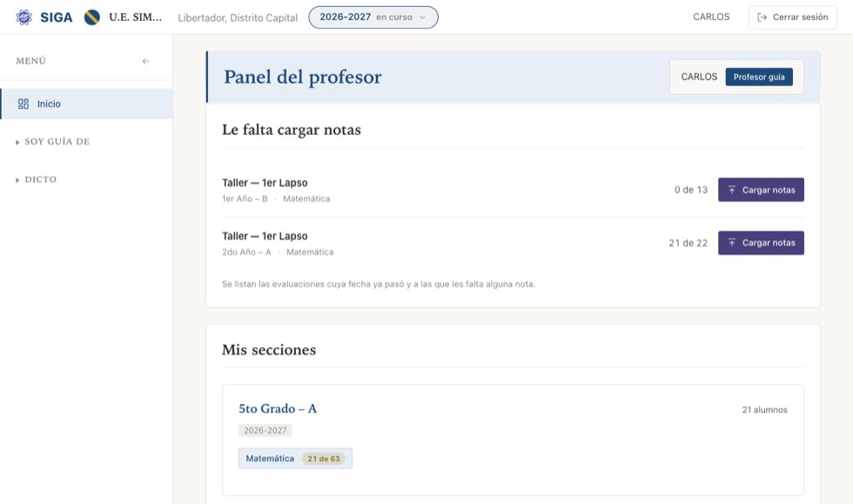Click the Matemática 21 de 63 subject chip
The image size is (853, 504).
pos(295,458)
